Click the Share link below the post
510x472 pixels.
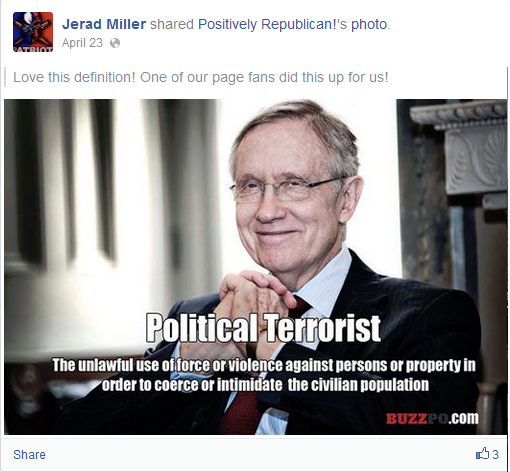29,455
